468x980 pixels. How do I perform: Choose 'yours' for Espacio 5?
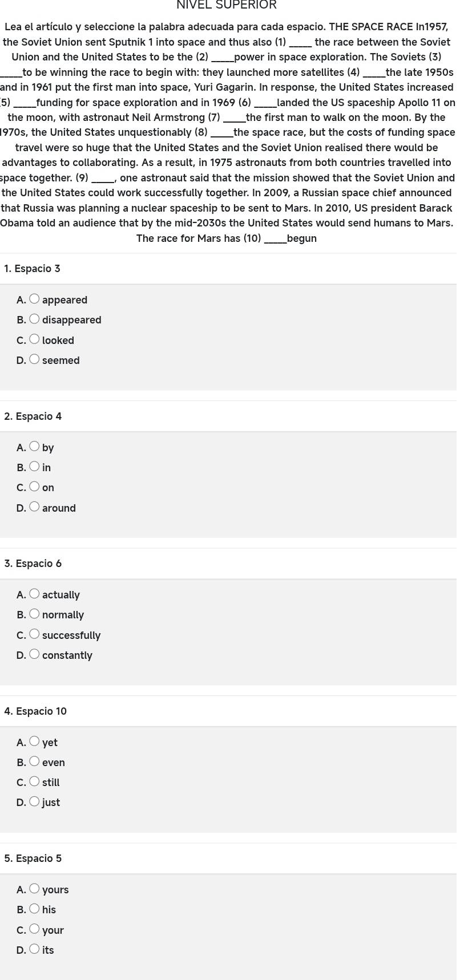[34, 889]
